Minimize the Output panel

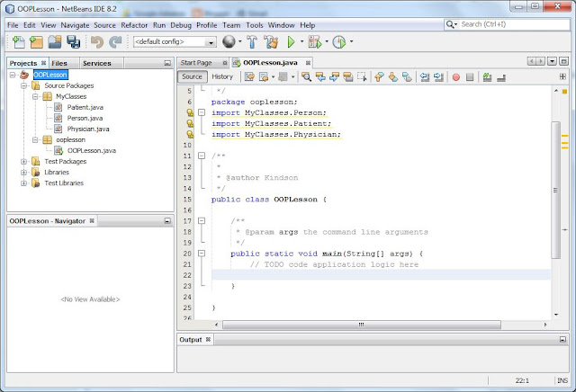tap(562, 340)
